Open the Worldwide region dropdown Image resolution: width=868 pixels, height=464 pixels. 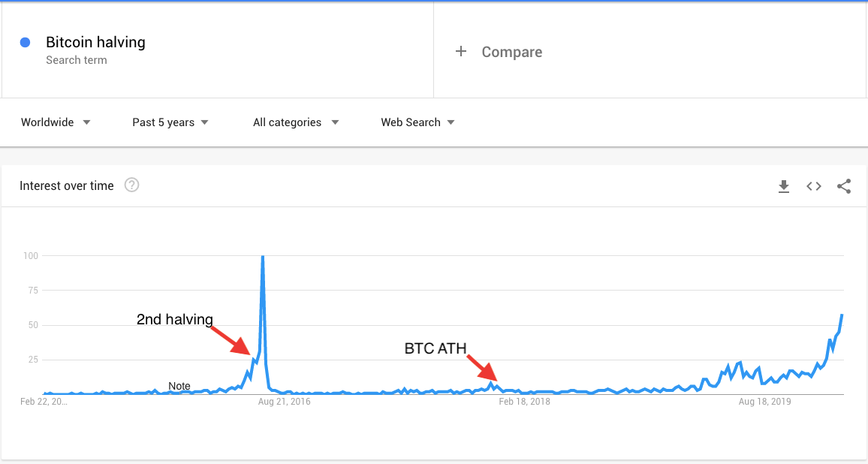[x=56, y=122]
